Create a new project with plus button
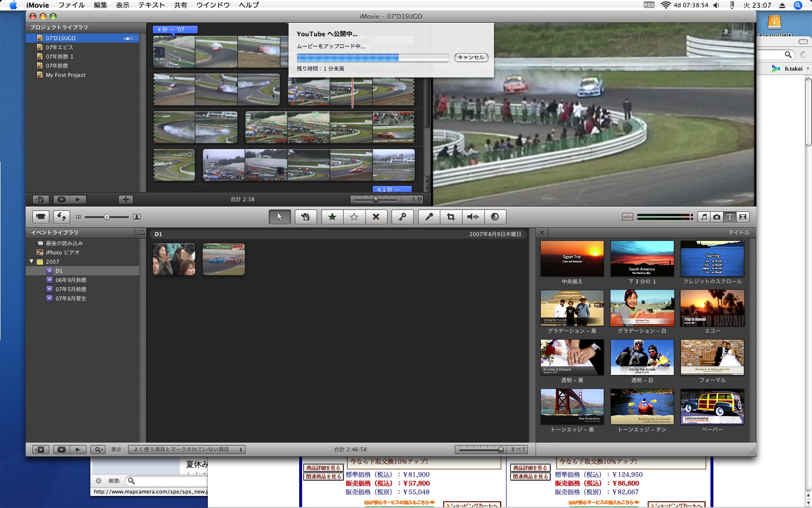This screenshot has height=508, width=812. pos(126,199)
